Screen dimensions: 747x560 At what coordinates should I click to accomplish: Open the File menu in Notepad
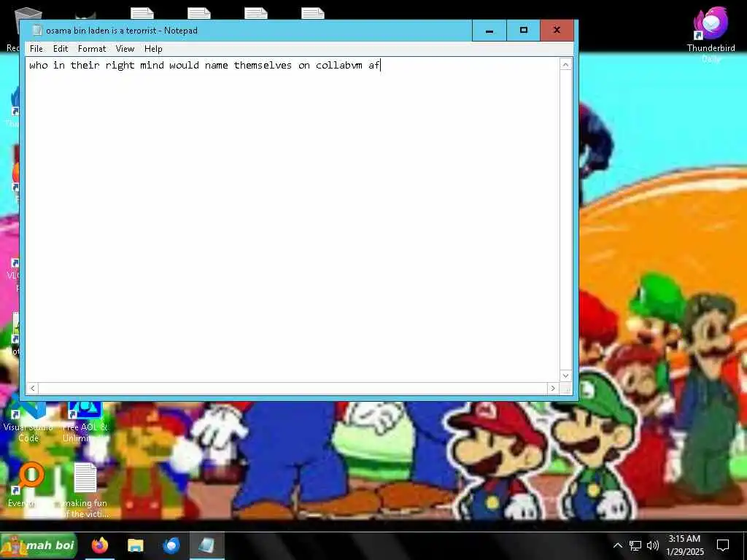(x=36, y=49)
